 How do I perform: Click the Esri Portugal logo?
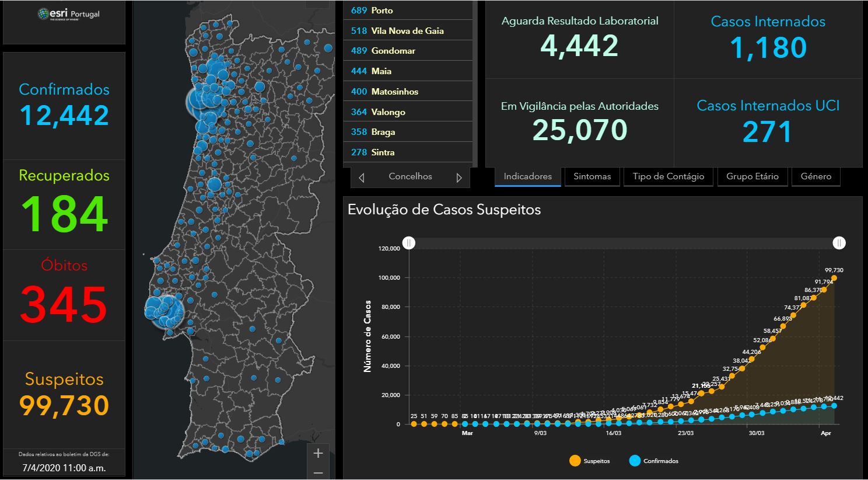(x=68, y=15)
